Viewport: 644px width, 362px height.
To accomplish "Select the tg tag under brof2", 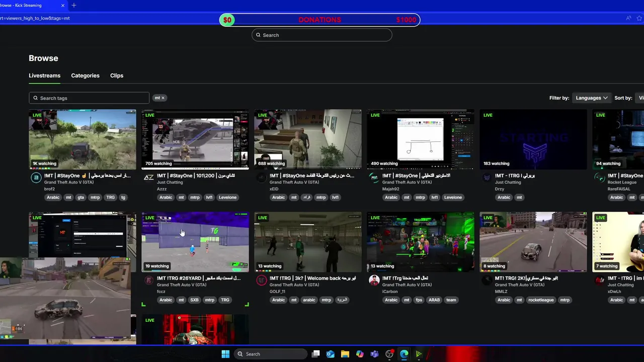I will pyautogui.click(x=123, y=198).
